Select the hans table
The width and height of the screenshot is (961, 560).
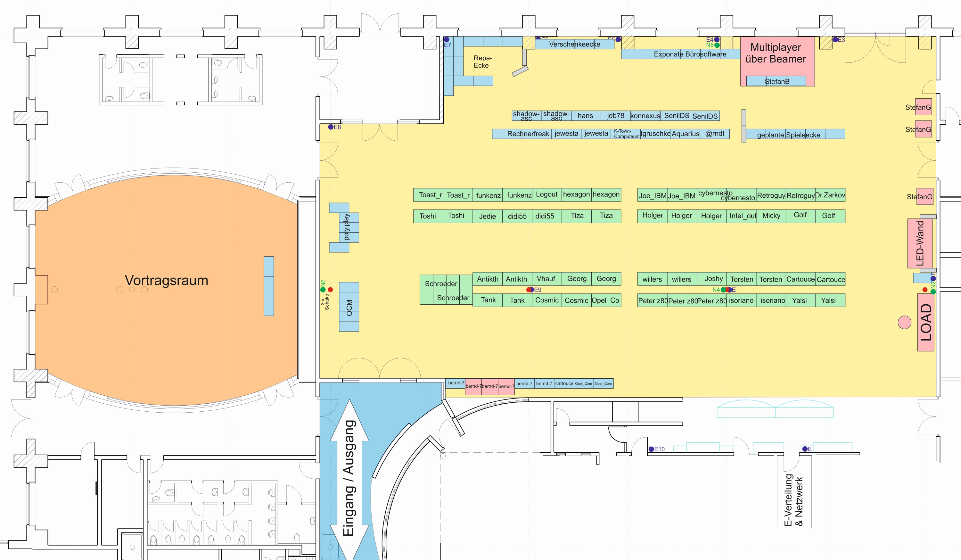coord(586,116)
